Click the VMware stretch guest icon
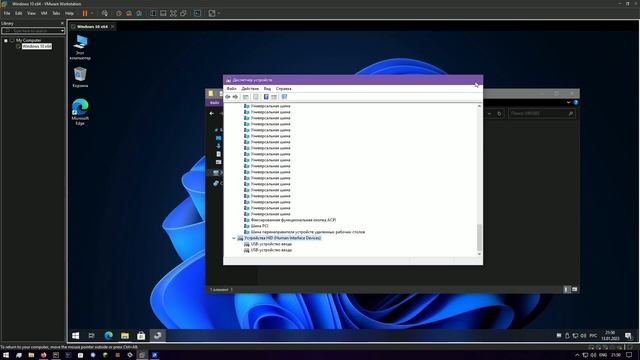 pos(212,13)
